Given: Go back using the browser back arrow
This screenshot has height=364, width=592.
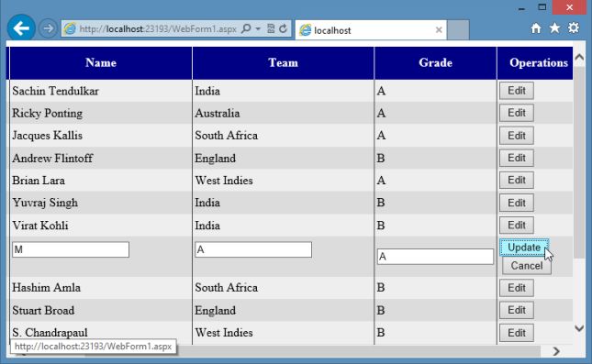Looking at the screenshot, I should [x=21, y=28].
